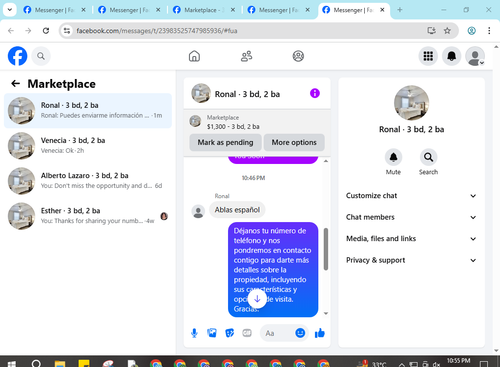Go back from the Marketplace list arrow
This screenshot has width=500, height=367.
coord(16,83)
